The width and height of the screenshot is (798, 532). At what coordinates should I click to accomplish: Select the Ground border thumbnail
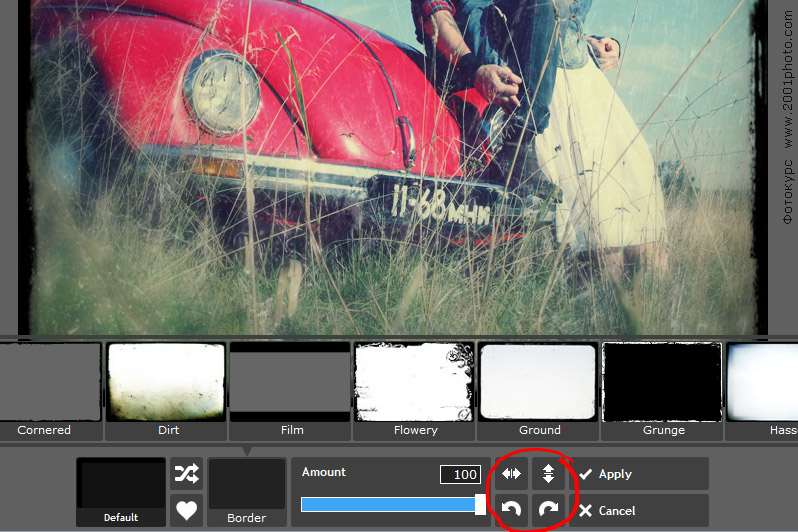click(x=538, y=390)
